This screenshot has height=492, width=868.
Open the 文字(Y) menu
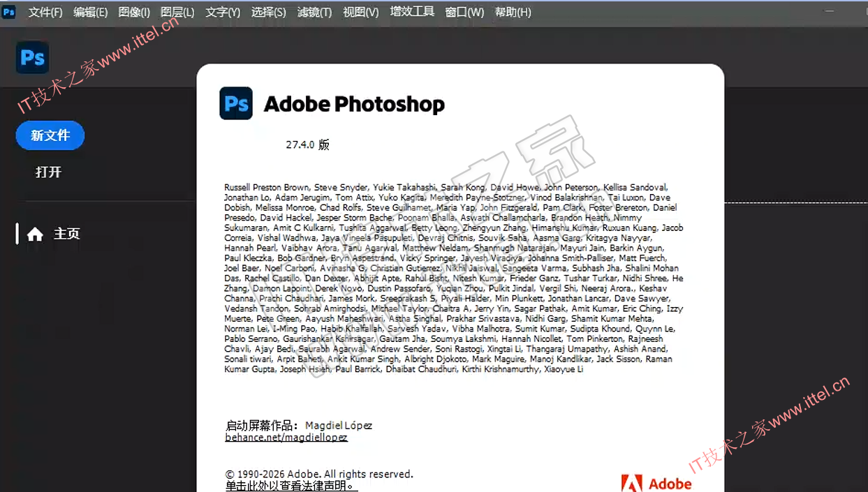coord(223,13)
